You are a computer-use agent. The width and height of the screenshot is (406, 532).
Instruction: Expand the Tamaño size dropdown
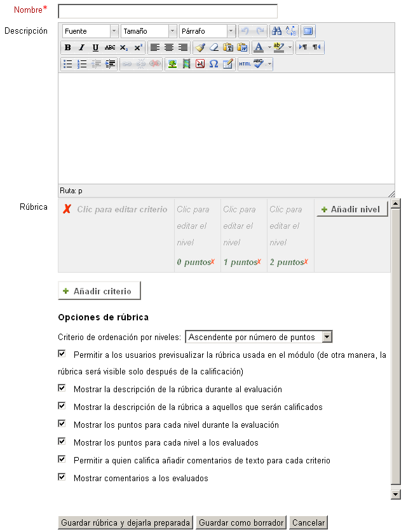[x=149, y=31]
